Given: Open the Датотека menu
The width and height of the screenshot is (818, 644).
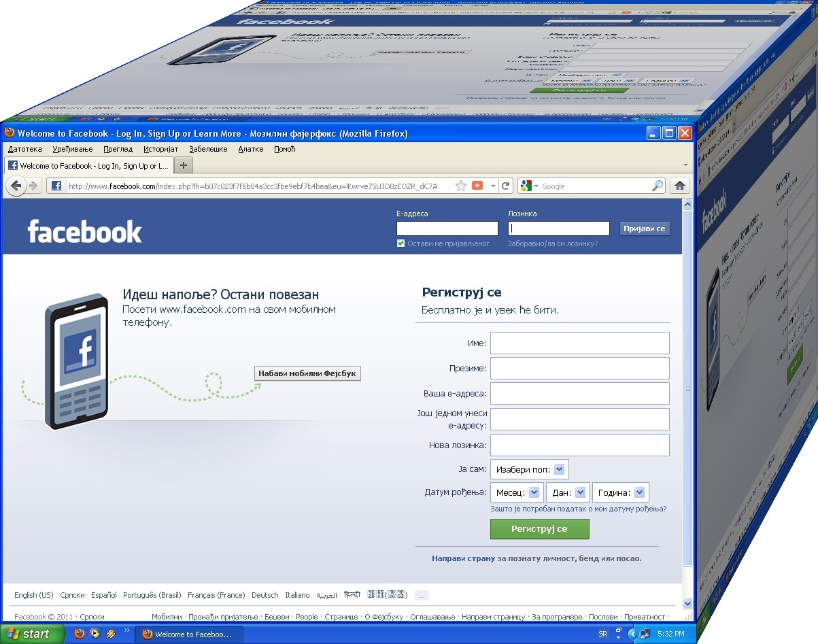Looking at the screenshot, I should [25, 149].
